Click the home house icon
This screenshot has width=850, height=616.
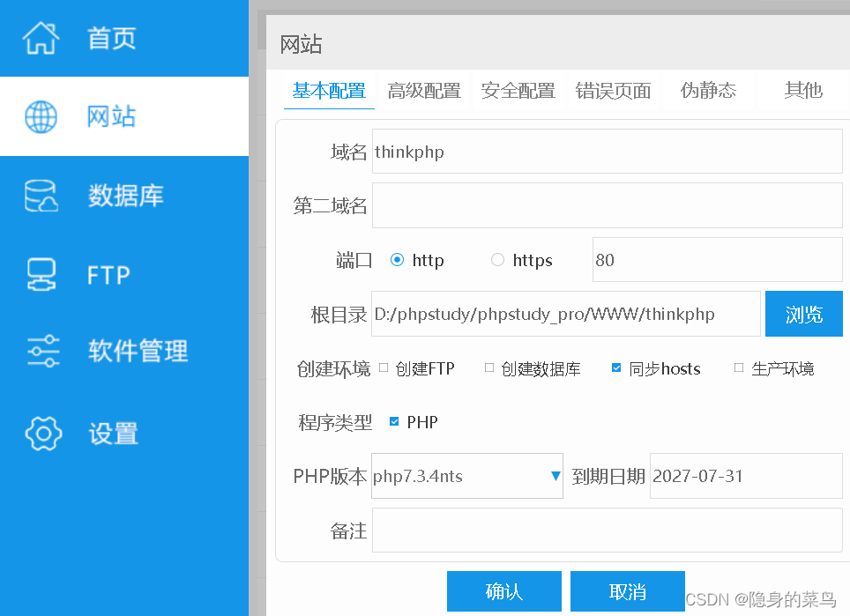(x=41, y=38)
